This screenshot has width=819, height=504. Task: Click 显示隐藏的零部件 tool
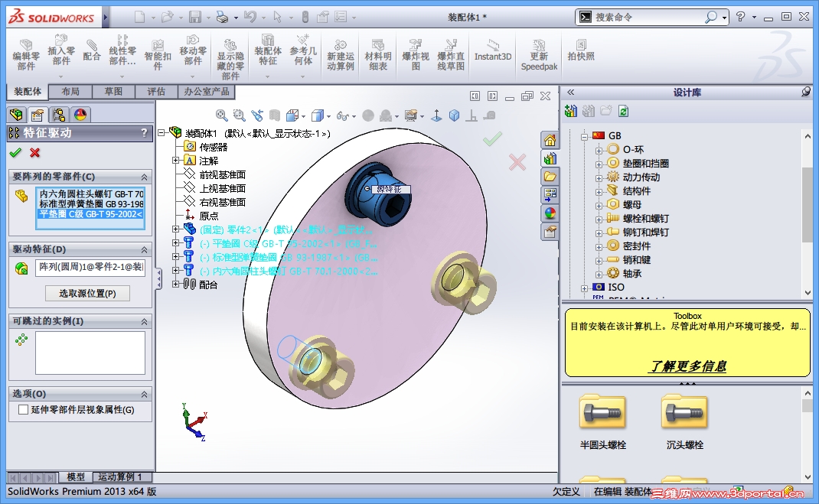[x=230, y=59]
